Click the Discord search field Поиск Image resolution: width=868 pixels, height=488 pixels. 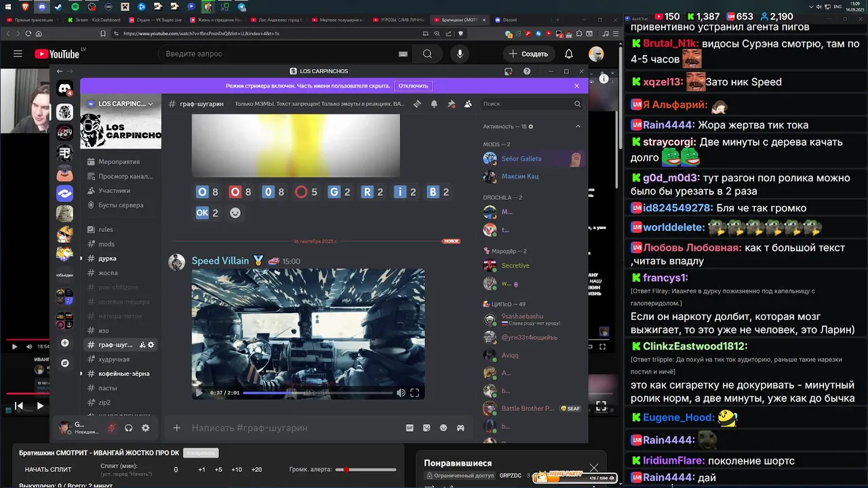pyautogui.click(x=532, y=104)
